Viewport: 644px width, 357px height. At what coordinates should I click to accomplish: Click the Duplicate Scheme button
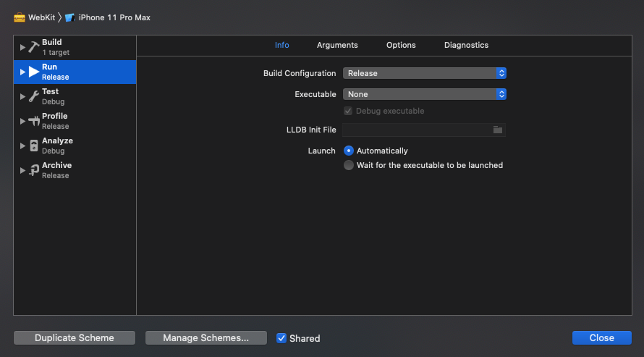[x=75, y=337]
